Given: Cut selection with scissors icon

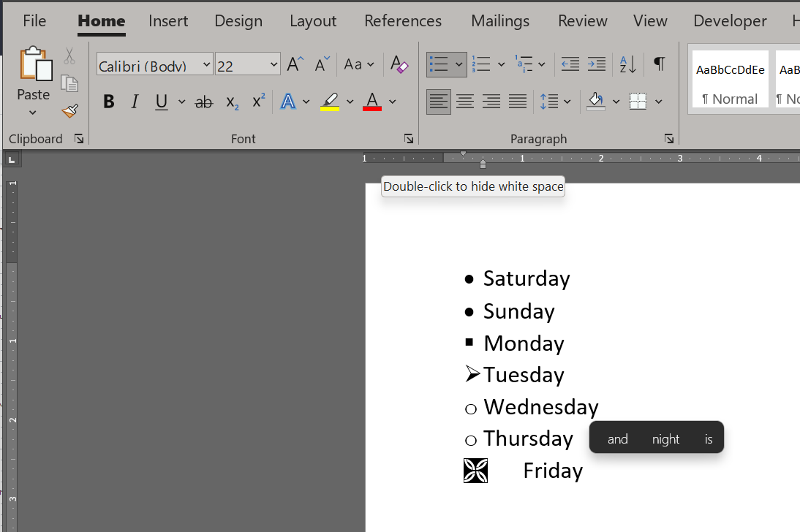Looking at the screenshot, I should [69, 56].
